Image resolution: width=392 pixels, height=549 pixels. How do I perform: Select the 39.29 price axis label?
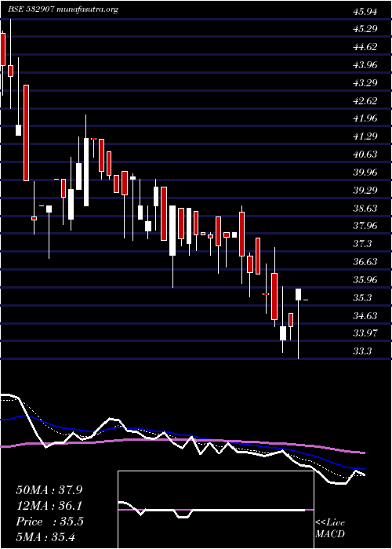click(365, 190)
